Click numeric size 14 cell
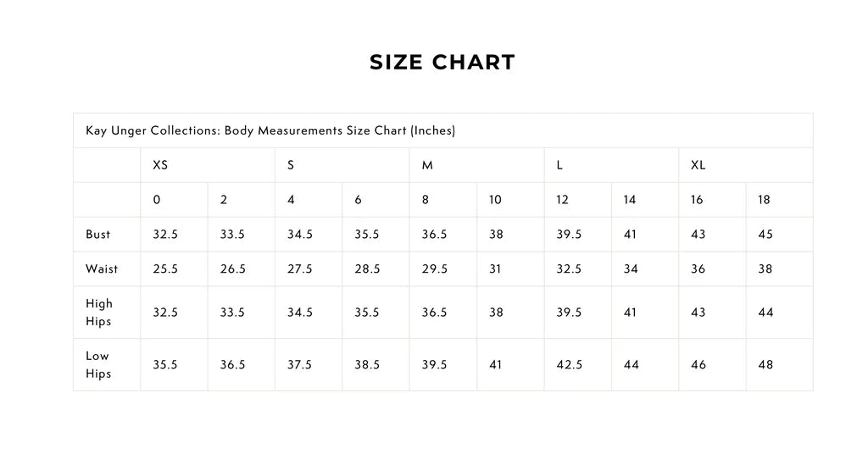868x454 pixels. 629,200
